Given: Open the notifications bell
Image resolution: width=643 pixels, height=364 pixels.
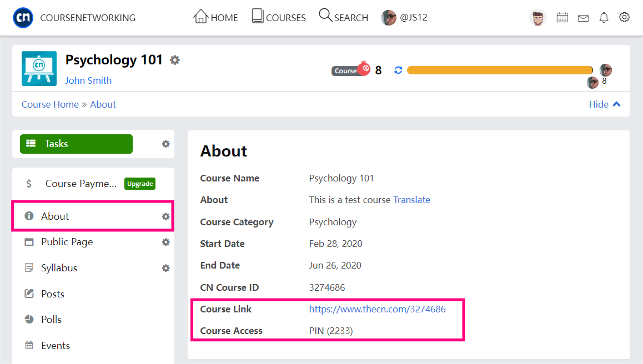Looking at the screenshot, I should coord(604,18).
